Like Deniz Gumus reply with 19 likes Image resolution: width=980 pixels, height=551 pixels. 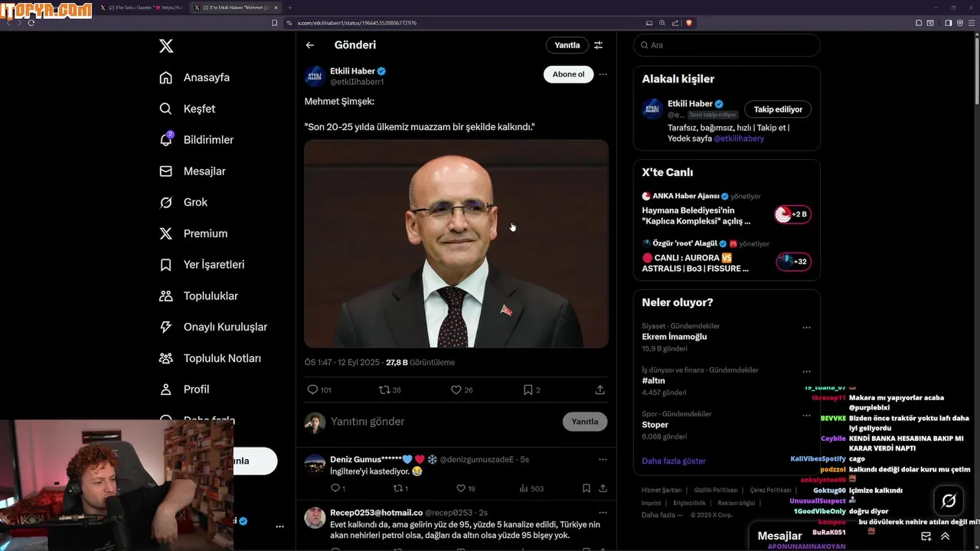[x=460, y=488]
